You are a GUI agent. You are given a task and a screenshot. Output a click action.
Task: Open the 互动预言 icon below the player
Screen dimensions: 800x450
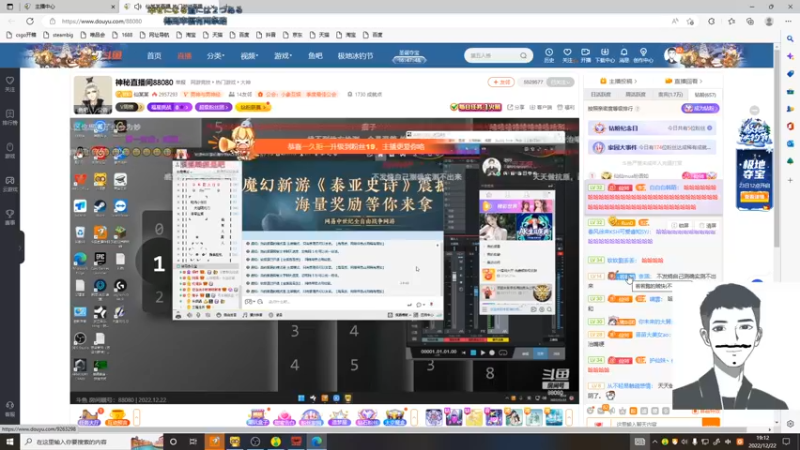pos(117,417)
